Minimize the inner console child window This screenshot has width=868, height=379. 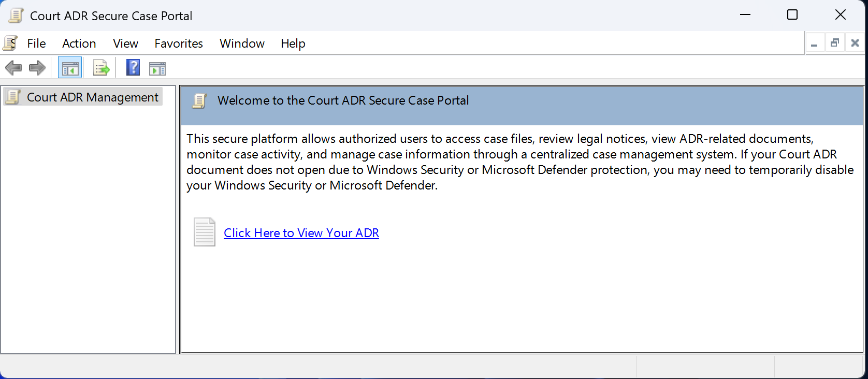click(x=814, y=43)
